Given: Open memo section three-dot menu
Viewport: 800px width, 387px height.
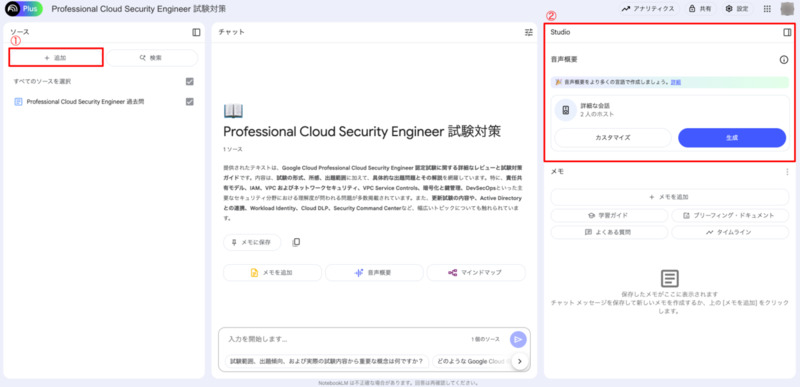Looking at the screenshot, I should [x=787, y=172].
